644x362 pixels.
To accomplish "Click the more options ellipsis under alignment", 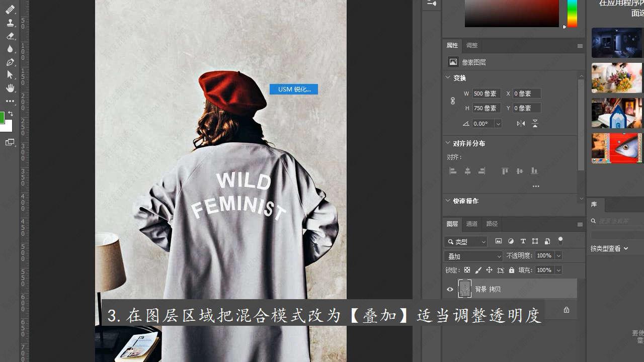I will tap(536, 186).
